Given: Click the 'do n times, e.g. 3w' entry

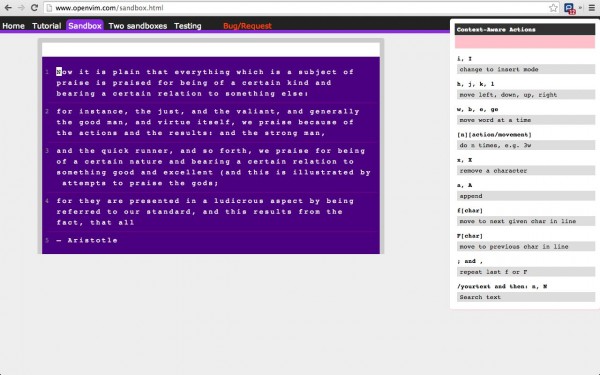Looking at the screenshot, I should tap(526, 145).
